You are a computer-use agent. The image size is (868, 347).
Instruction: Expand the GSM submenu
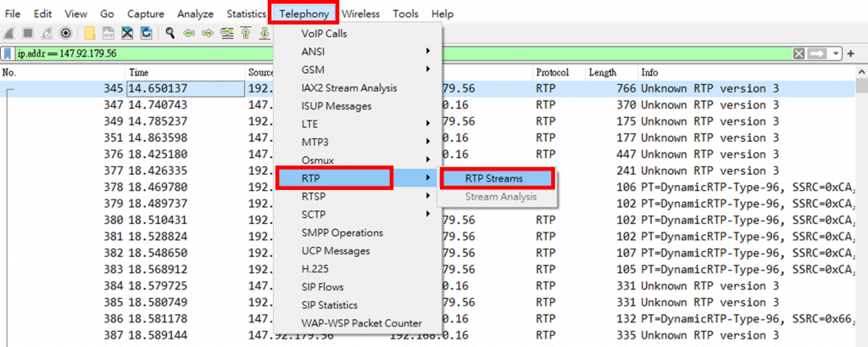(359, 70)
